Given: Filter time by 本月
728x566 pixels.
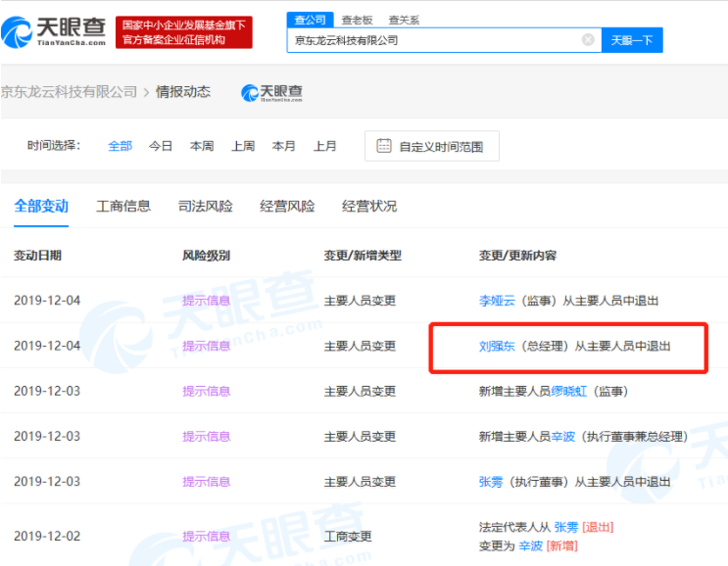Looking at the screenshot, I should (284, 146).
